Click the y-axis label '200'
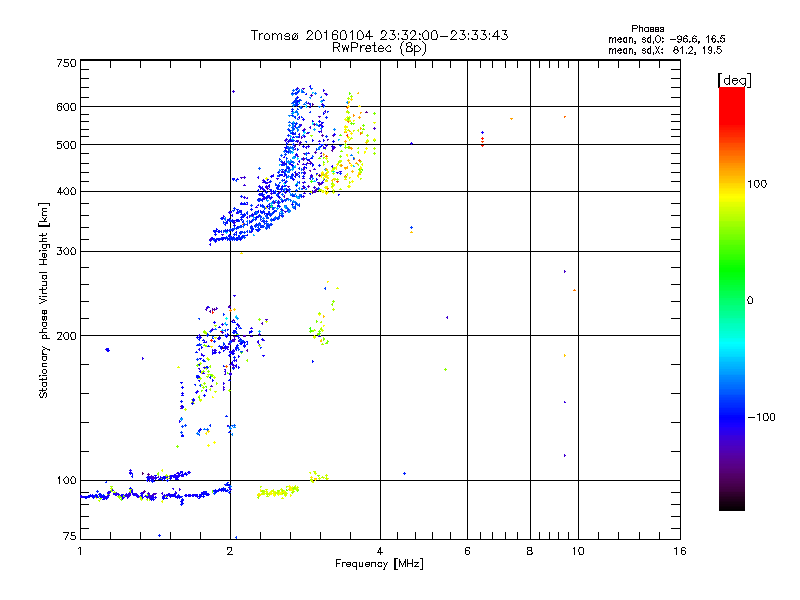This screenshot has width=800, height=600. tap(66, 336)
